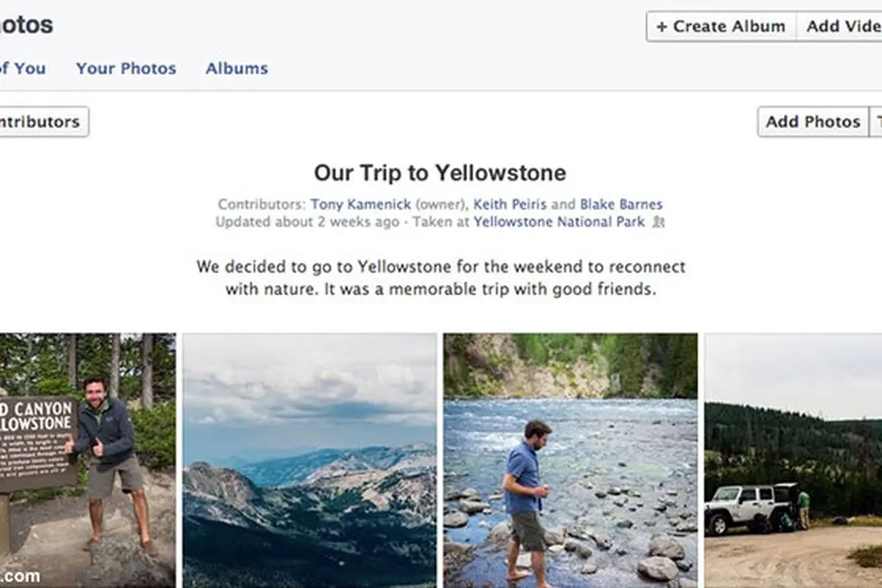Click the album description text

click(x=440, y=278)
